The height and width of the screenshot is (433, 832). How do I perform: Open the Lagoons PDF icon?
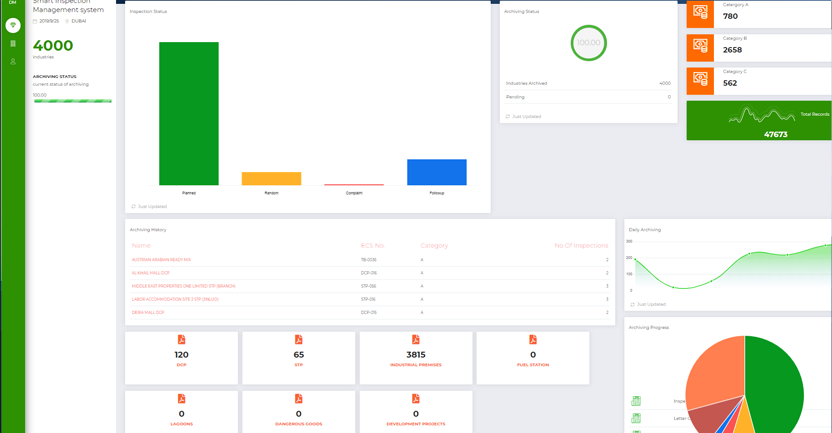click(x=181, y=399)
